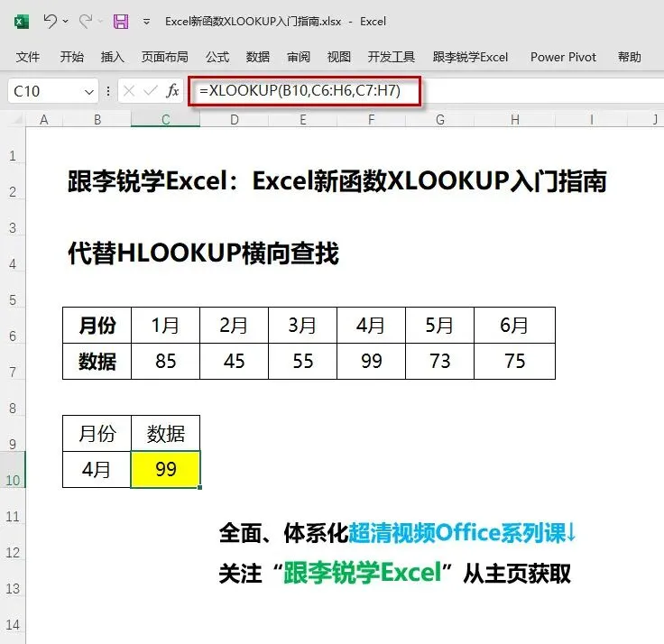Switch to the 开始 ribbon tab
This screenshot has height=644, width=664.
[x=71, y=57]
